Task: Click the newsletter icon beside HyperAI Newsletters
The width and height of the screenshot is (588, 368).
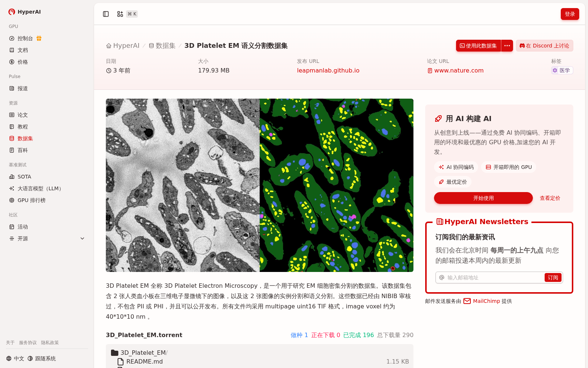Action: [x=440, y=222]
